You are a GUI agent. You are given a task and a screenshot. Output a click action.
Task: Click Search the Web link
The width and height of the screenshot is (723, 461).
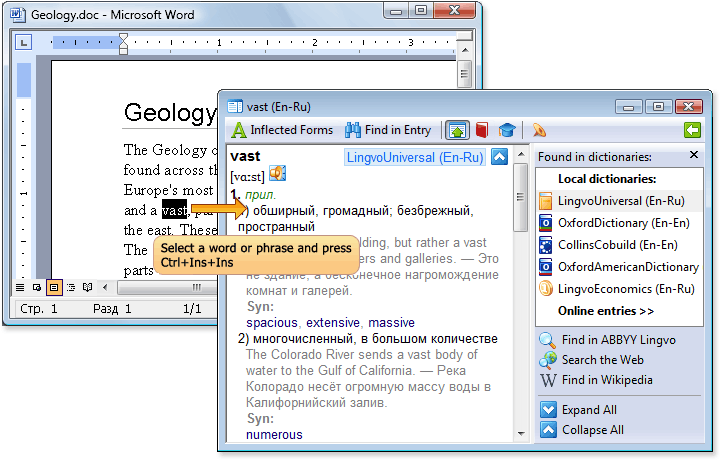[592, 360]
